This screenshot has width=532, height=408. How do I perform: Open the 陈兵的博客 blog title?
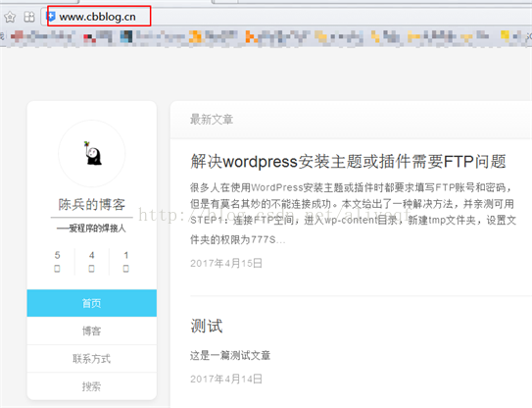point(92,204)
